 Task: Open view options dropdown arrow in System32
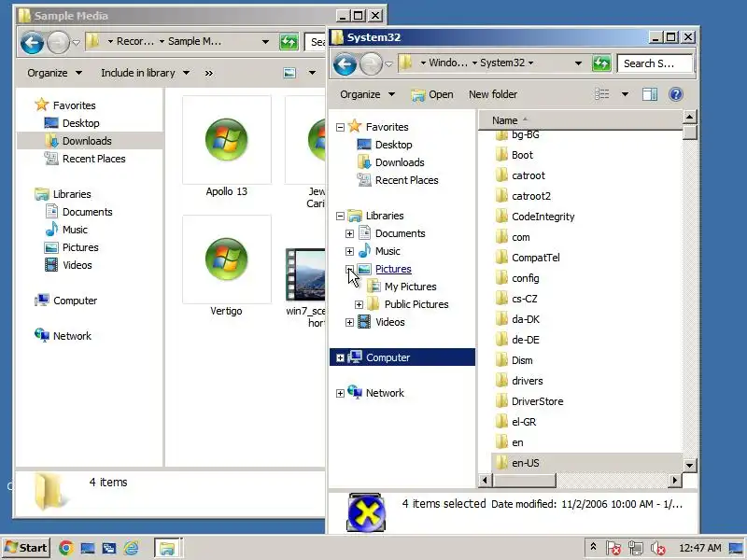coord(625,94)
